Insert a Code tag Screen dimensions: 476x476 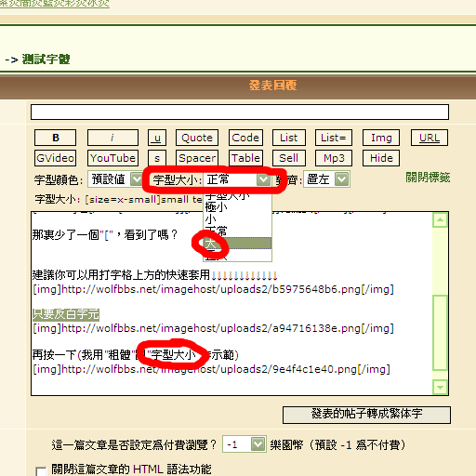245,138
